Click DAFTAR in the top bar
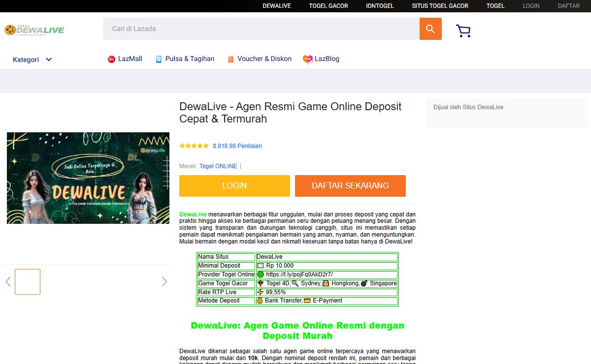This screenshot has height=364, width=591. click(x=569, y=6)
